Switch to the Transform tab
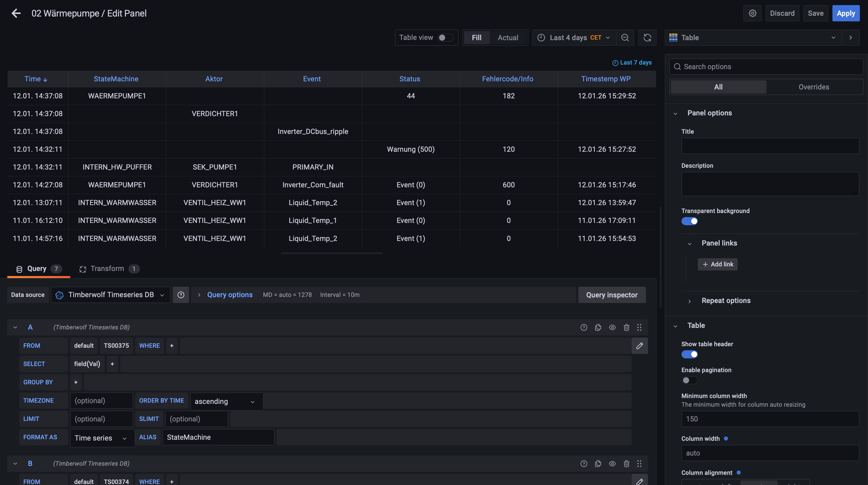 tap(108, 269)
